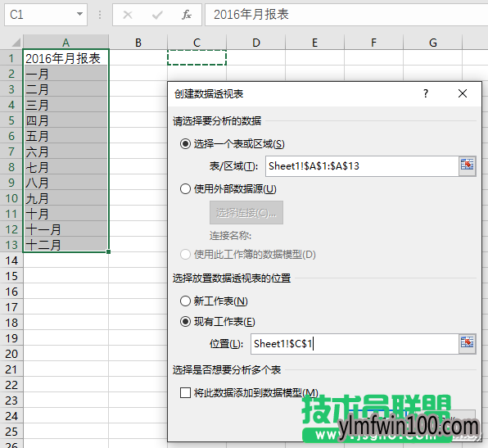Select column F header
Image resolution: width=488 pixels, height=448 pixels.
[x=374, y=42]
